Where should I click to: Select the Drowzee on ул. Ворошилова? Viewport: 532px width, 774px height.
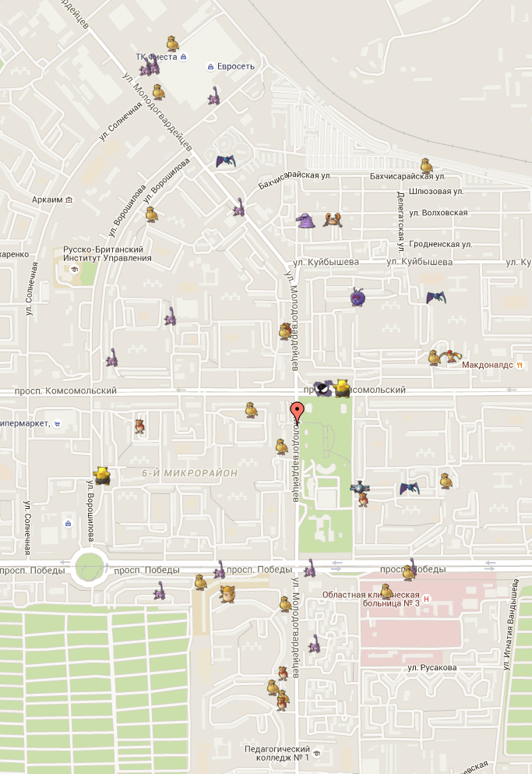[x=102, y=475]
